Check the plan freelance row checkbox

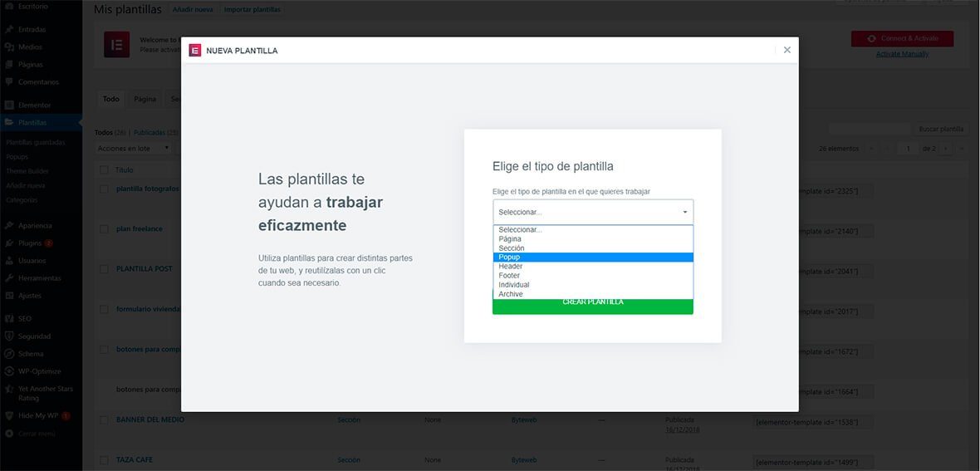pos(104,229)
